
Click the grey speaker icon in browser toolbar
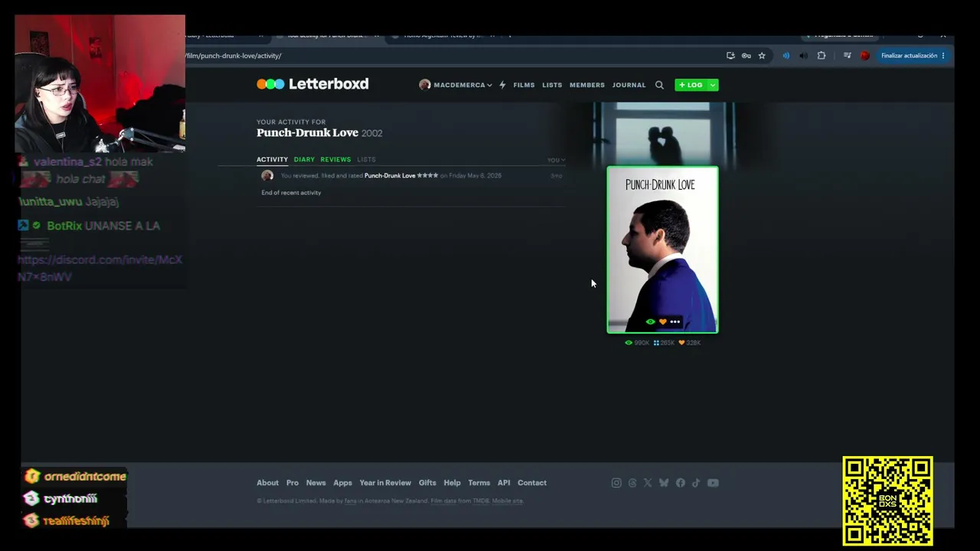803,56
